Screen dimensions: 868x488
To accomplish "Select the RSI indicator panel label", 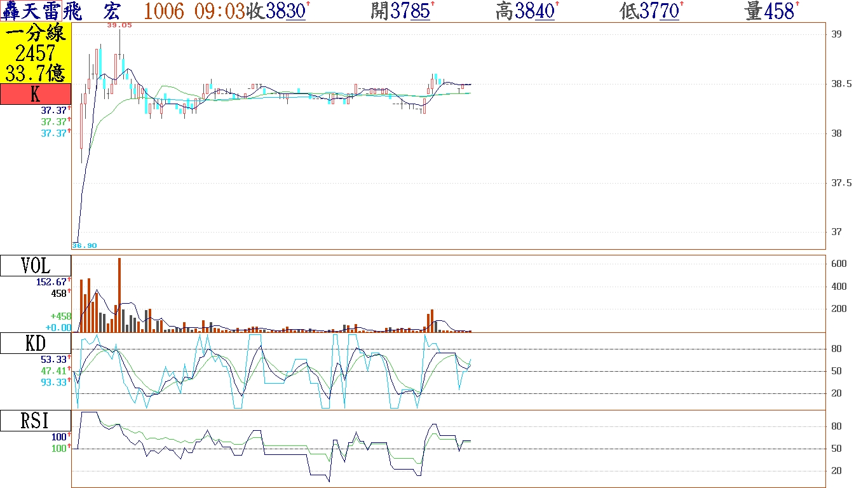I will (35, 421).
